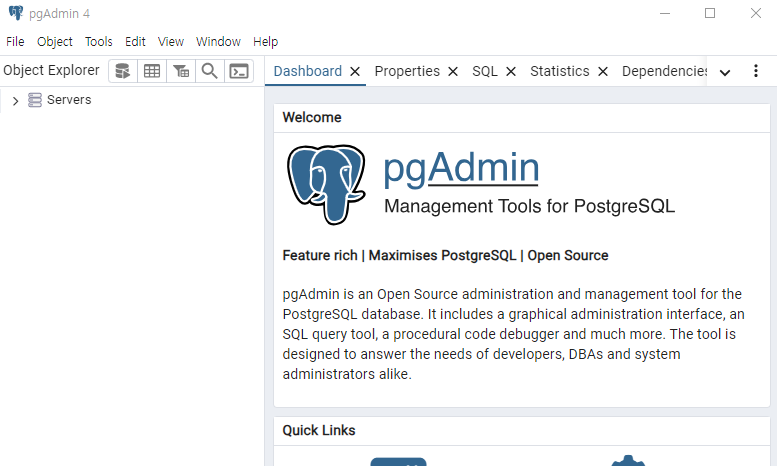Click the Welcome panel heading
777x466 pixels.
(x=312, y=117)
